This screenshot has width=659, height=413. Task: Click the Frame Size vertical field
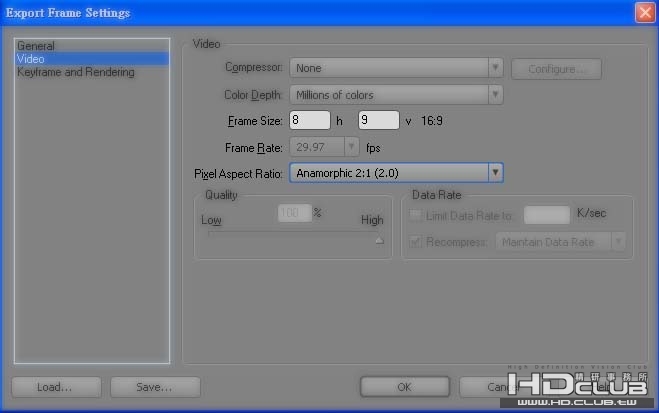(x=378, y=121)
